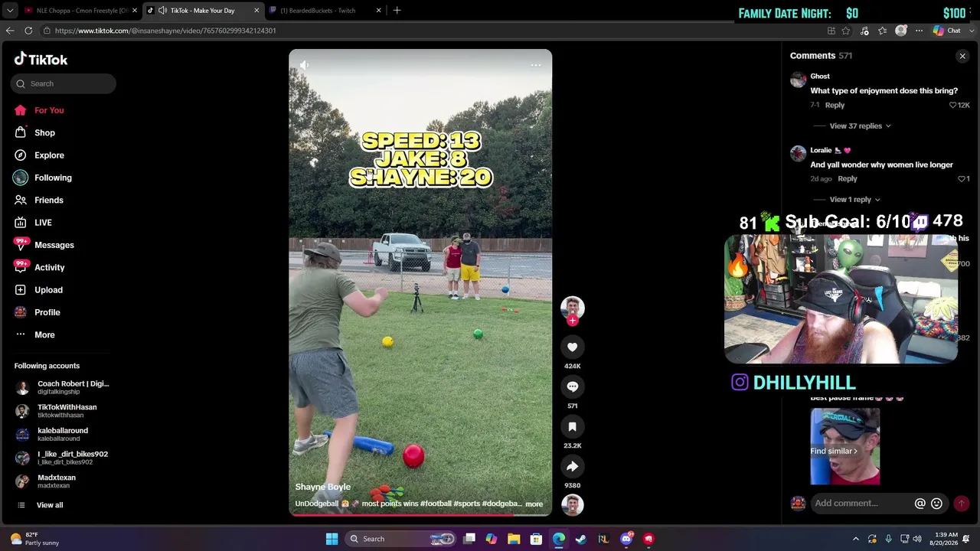This screenshot has width=980, height=551.
Task: Expand the video caption with more
Action: click(534, 504)
